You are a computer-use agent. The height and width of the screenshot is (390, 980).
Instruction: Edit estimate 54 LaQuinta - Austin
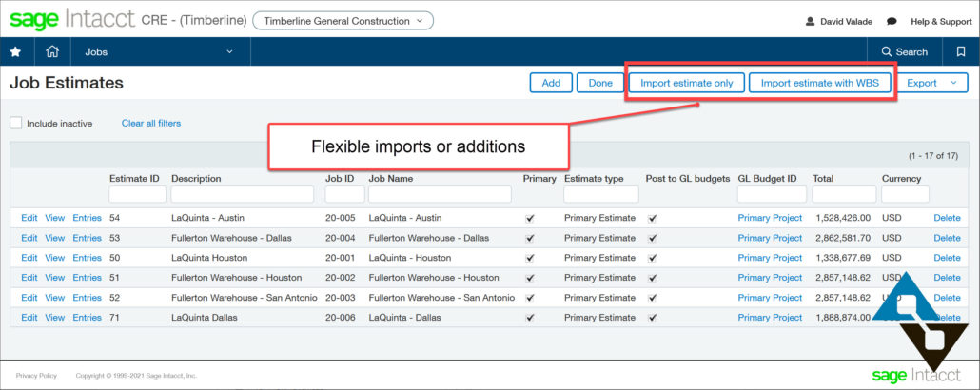pyautogui.click(x=29, y=218)
